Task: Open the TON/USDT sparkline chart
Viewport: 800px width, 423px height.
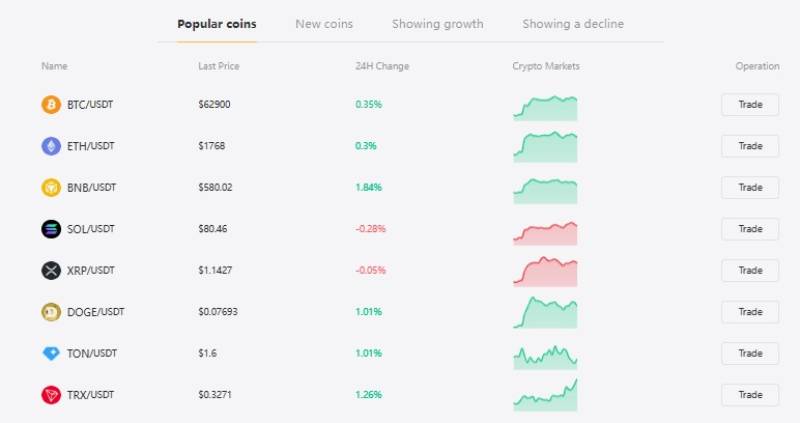Action: tap(545, 357)
